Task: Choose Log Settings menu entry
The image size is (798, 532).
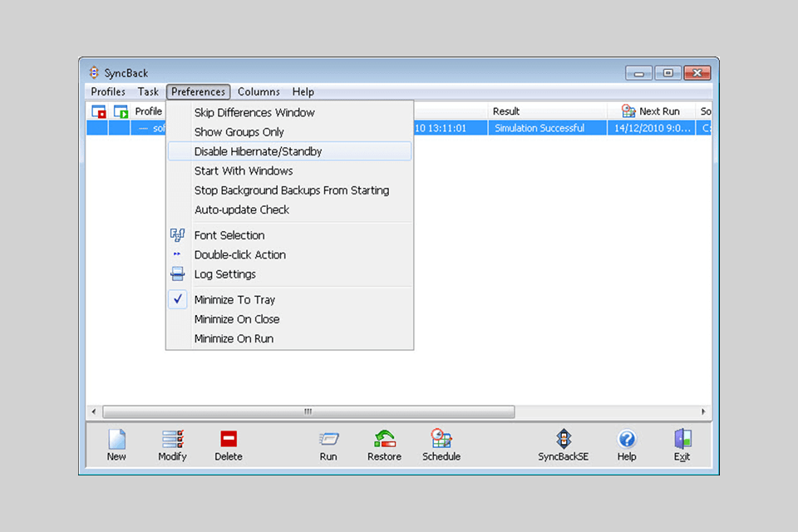Action: click(x=289, y=273)
